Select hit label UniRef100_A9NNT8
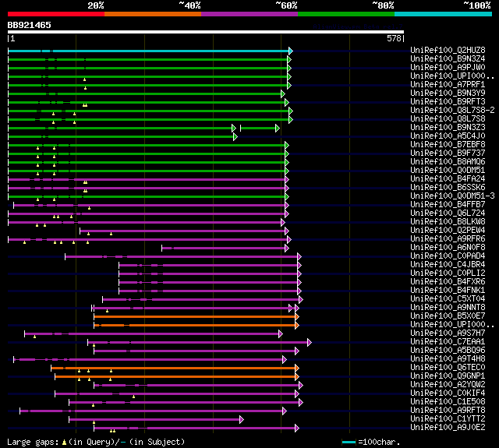 448,308
